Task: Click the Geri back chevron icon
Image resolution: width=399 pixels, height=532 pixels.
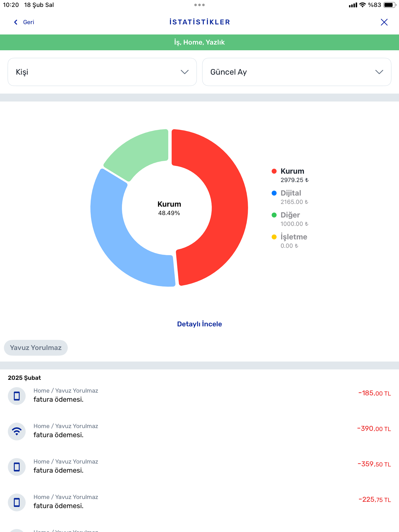Action: (x=16, y=22)
